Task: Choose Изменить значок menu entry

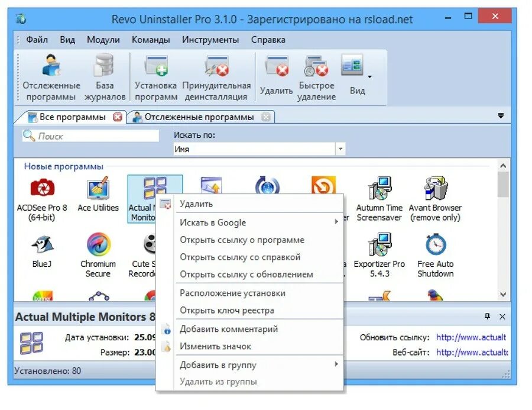Action: [x=249, y=346]
